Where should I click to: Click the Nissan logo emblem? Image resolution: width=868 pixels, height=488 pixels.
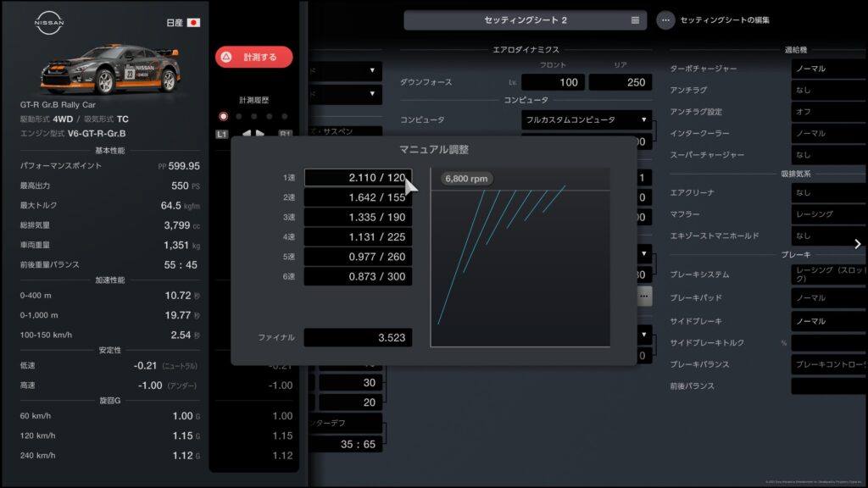[x=49, y=23]
